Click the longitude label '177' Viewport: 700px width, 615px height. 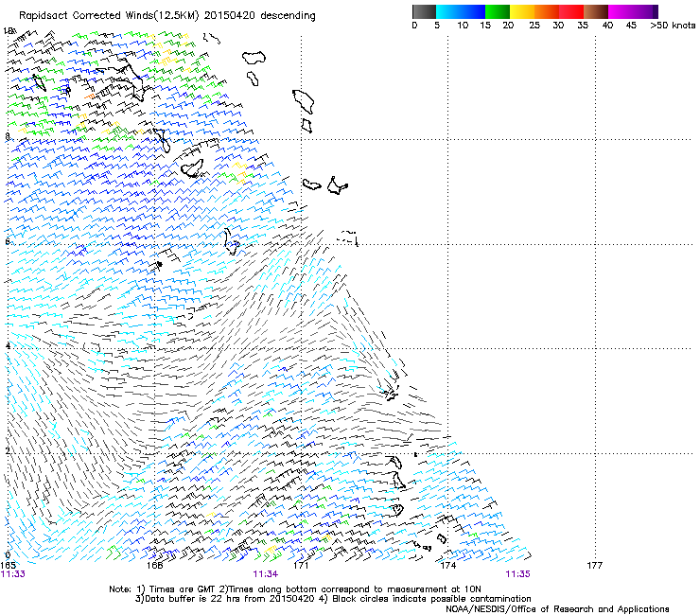pyautogui.click(x=595, y=566)
